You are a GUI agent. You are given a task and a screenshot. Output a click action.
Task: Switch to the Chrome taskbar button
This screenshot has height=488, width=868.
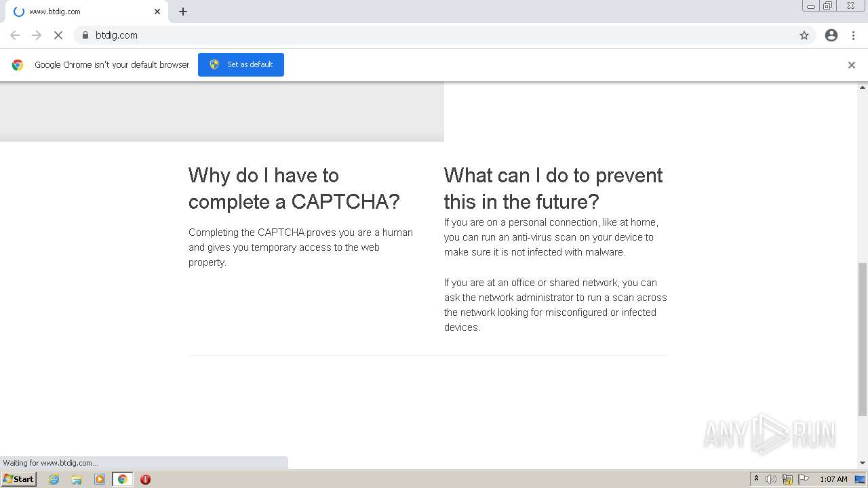(122, 479)
